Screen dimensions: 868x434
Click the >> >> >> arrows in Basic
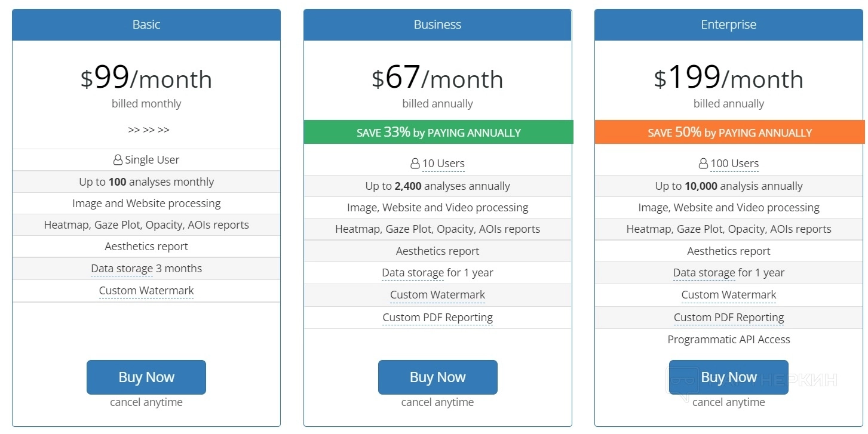click(148, 130)
